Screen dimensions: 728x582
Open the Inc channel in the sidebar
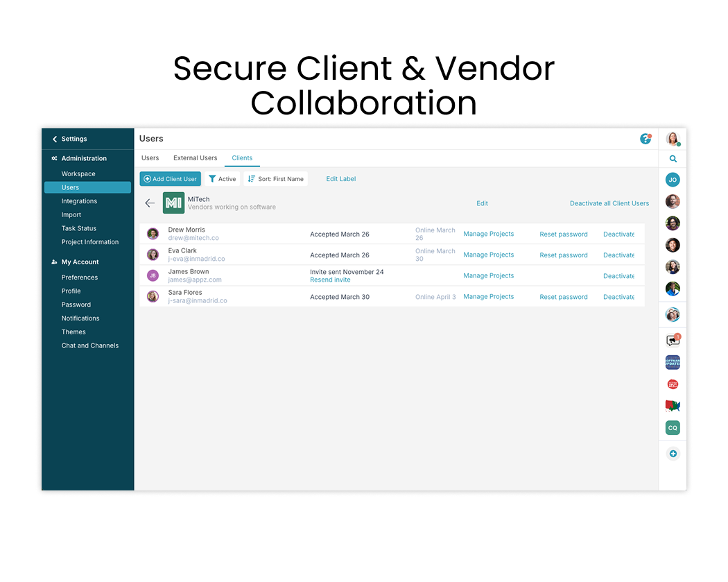click(x=672, y=384)
